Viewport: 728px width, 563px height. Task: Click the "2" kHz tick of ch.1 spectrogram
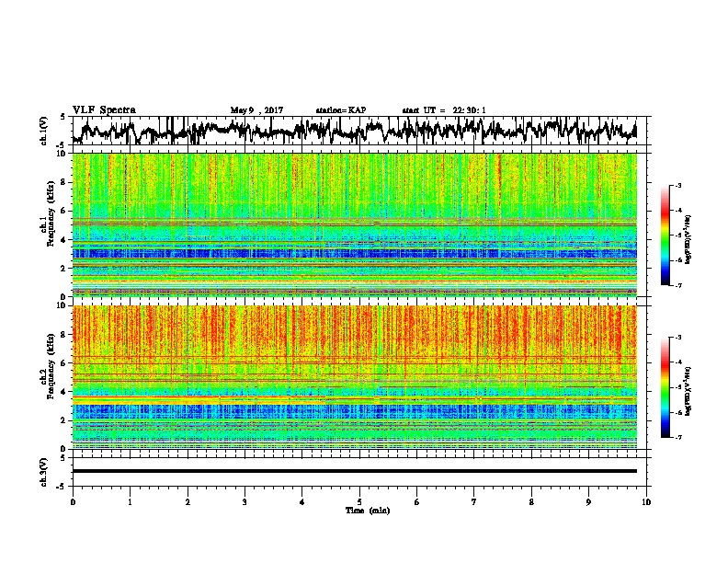[64, 268]
